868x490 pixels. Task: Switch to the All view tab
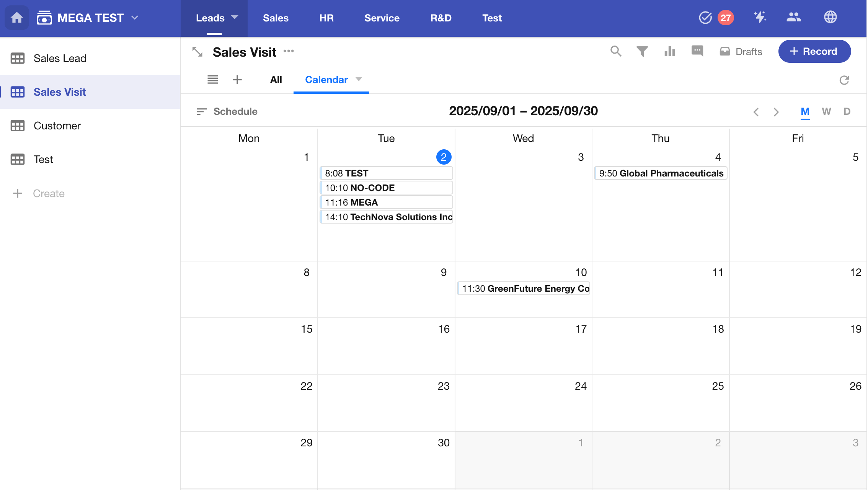(276, 80)
